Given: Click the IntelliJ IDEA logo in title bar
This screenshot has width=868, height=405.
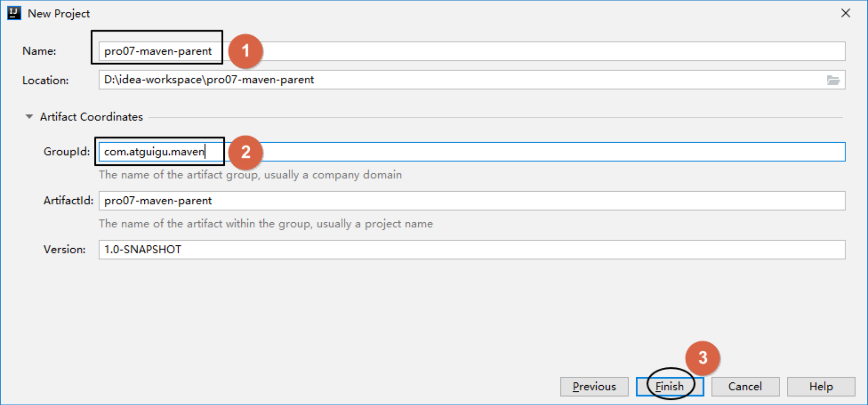Looking at the screenshot, I should (x=14, y=13).
